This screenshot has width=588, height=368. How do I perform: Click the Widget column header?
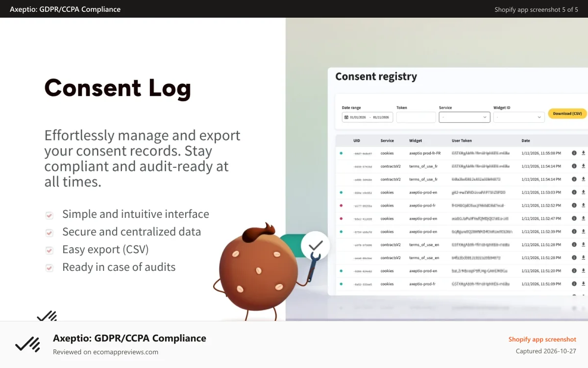coord(416,141)
